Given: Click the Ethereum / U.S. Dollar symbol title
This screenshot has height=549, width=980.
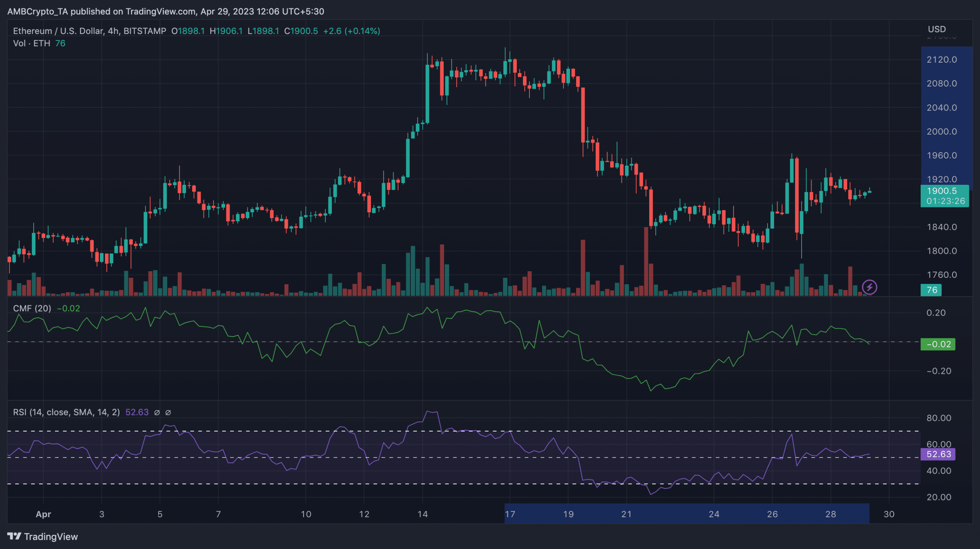Looking at the screenshot, I should (x=90, y=31).
